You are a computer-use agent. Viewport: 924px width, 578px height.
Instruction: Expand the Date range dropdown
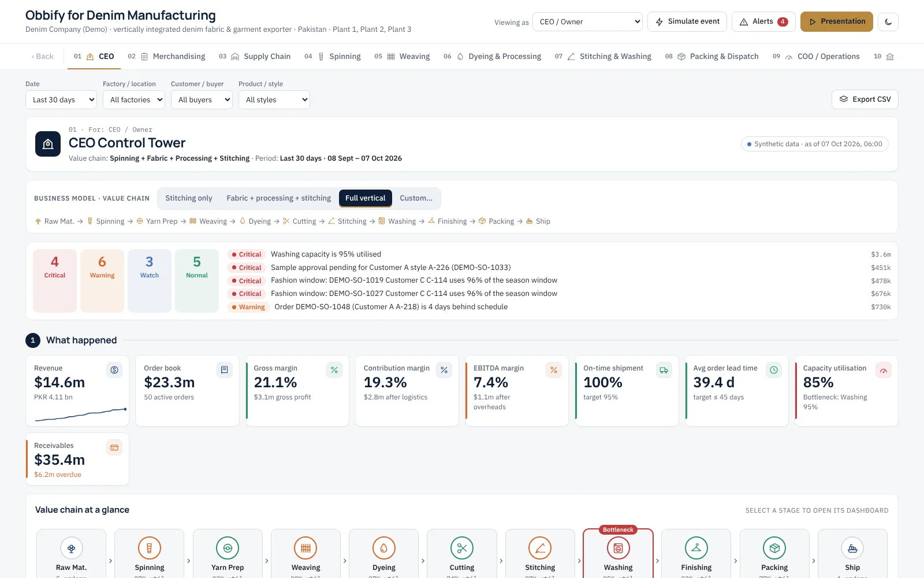tap(61, 100)
